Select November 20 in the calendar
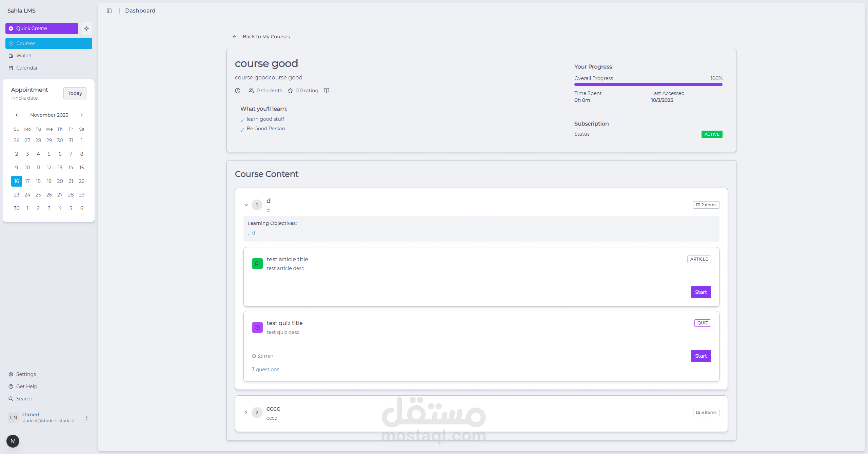868x454 pixels. point(60,181)
